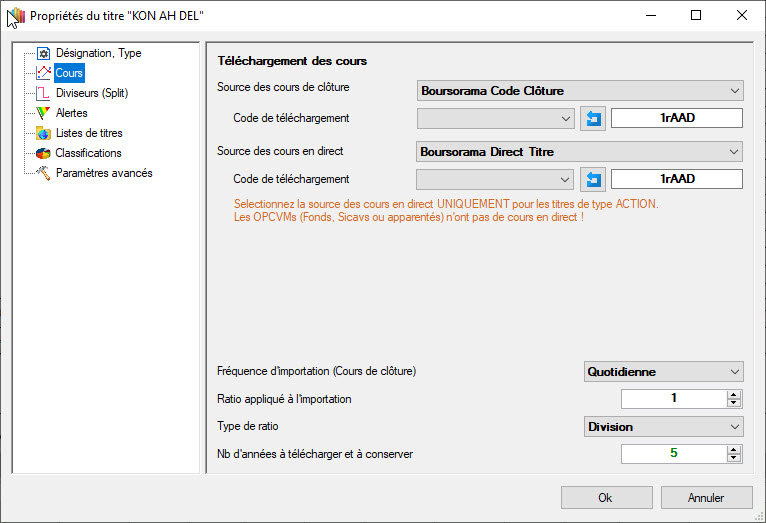Open the first Code de téléchargement combo box

[494, 118]
